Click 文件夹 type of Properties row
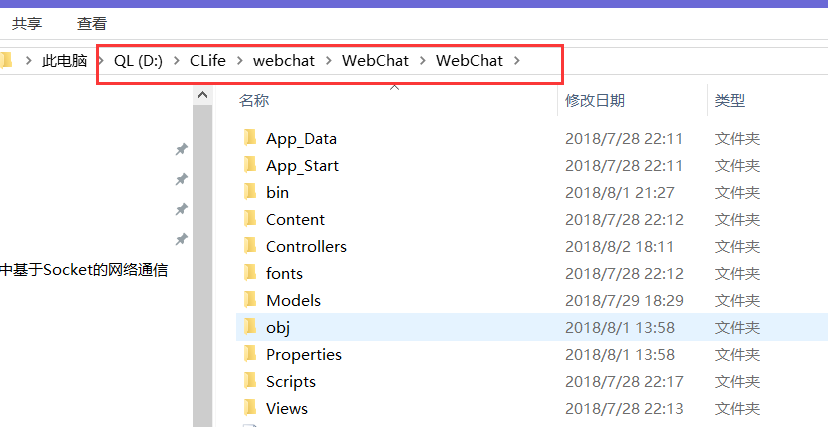The image size is (828, 427). tap(738, 354)
